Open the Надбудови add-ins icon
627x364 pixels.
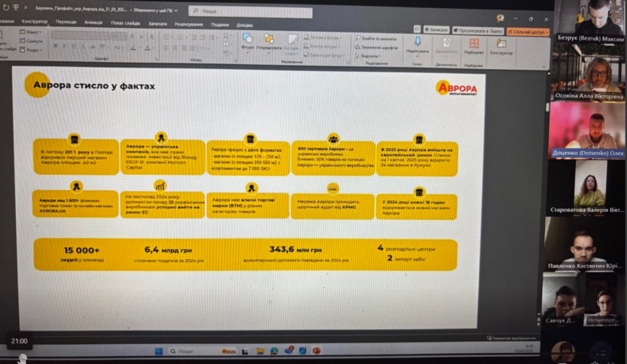474,45
